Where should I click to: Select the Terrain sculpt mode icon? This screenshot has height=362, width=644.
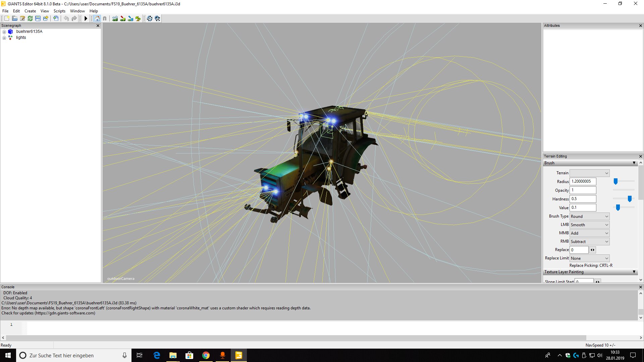coord(115,18)
